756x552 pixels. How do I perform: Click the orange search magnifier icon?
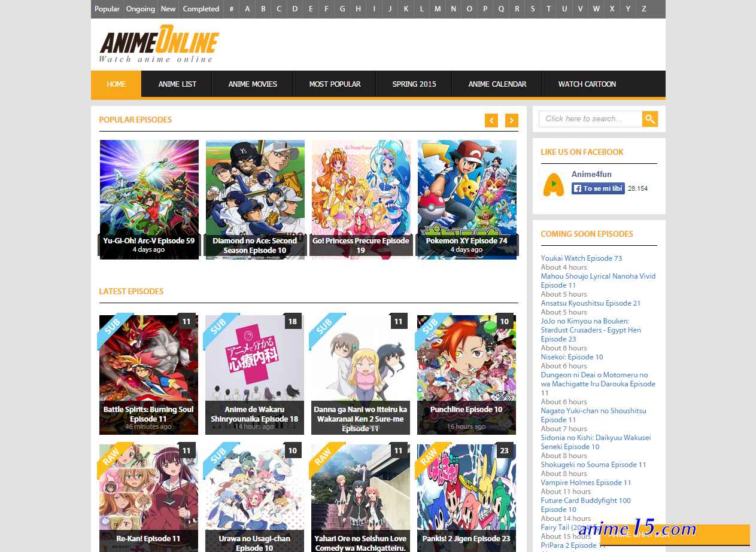650,118
